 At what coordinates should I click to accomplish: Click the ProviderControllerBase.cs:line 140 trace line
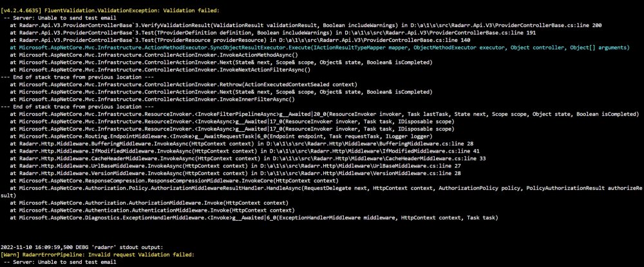coord(240,40)
